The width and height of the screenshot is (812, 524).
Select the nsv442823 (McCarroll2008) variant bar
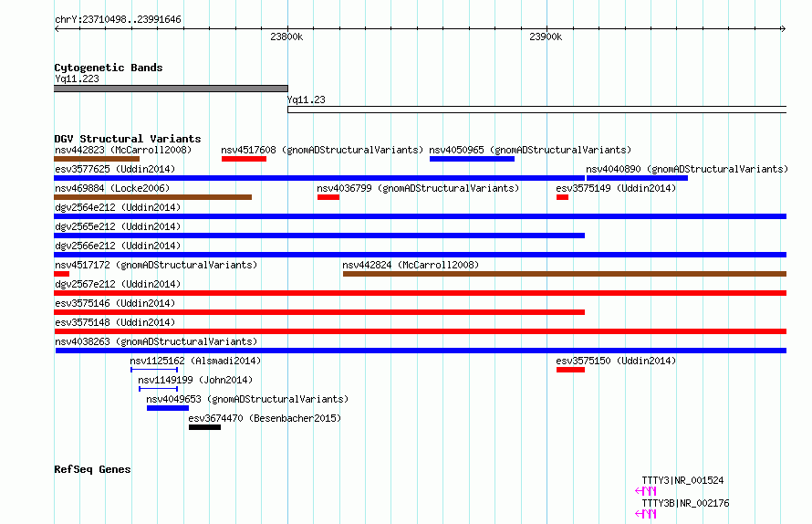point(97,159)
